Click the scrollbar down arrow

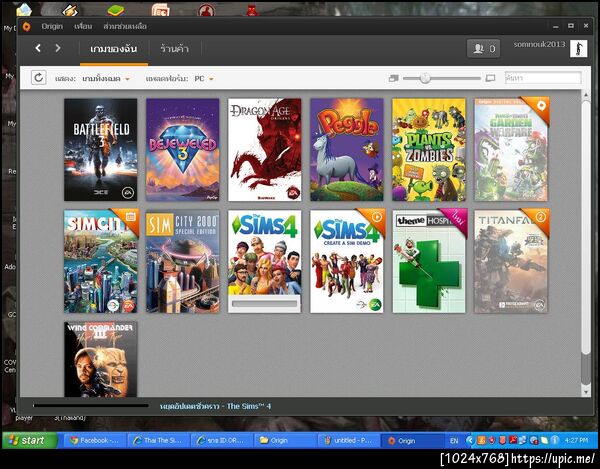[585, 392]
